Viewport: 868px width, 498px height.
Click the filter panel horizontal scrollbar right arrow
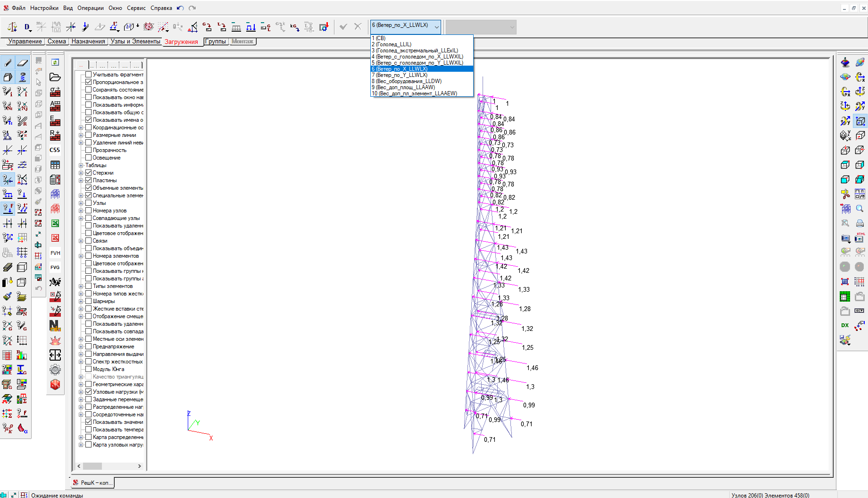pyautogui.click(x=139, y=466)
